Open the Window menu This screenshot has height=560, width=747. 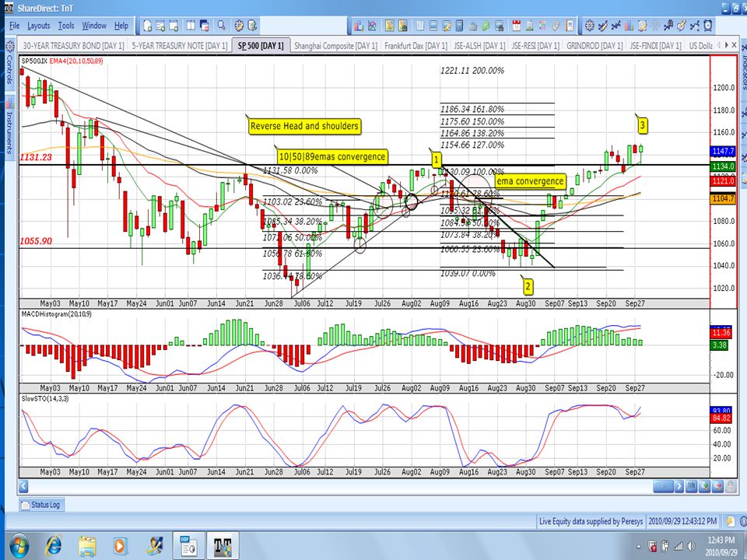click(94, 26)
